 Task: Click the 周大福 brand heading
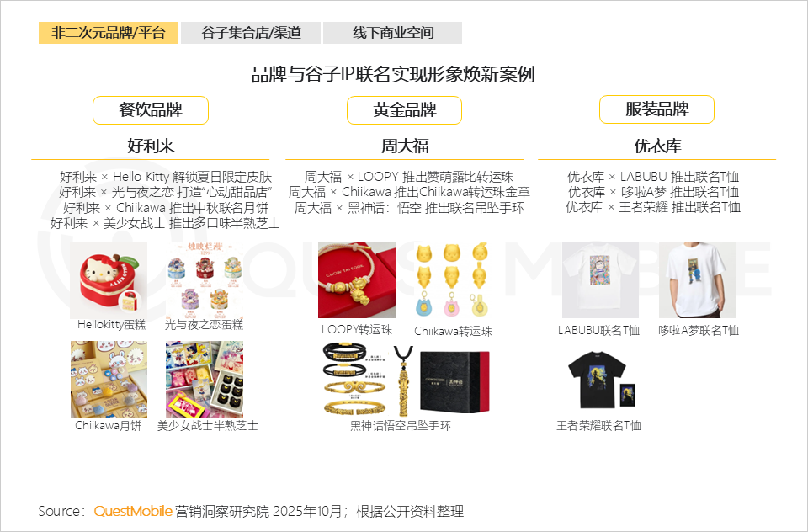tap(405, 146)
